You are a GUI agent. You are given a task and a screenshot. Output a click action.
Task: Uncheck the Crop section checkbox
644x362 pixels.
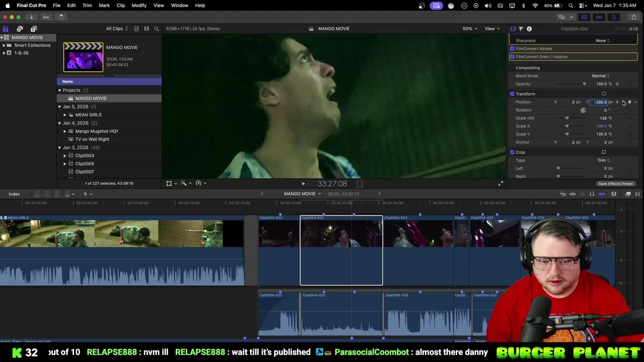[512, 152]
